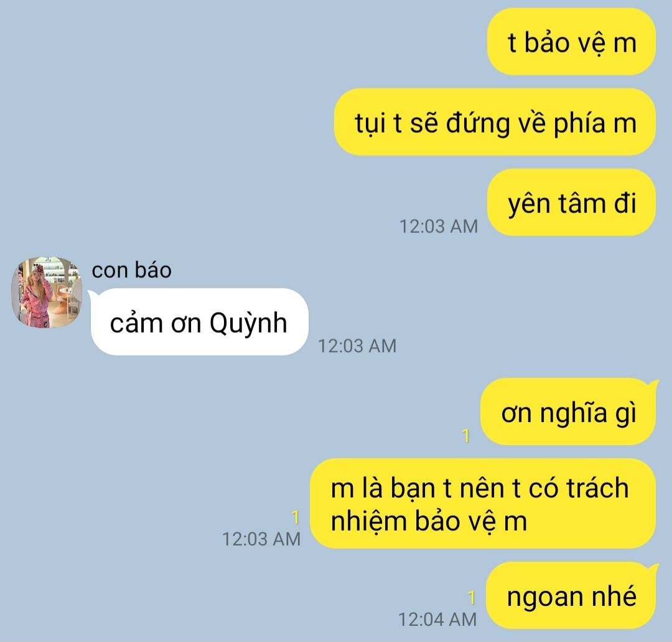Screen dimensions: 672x642
Task: Open con báo's profile picture
Action: click(x=46, y=293)
